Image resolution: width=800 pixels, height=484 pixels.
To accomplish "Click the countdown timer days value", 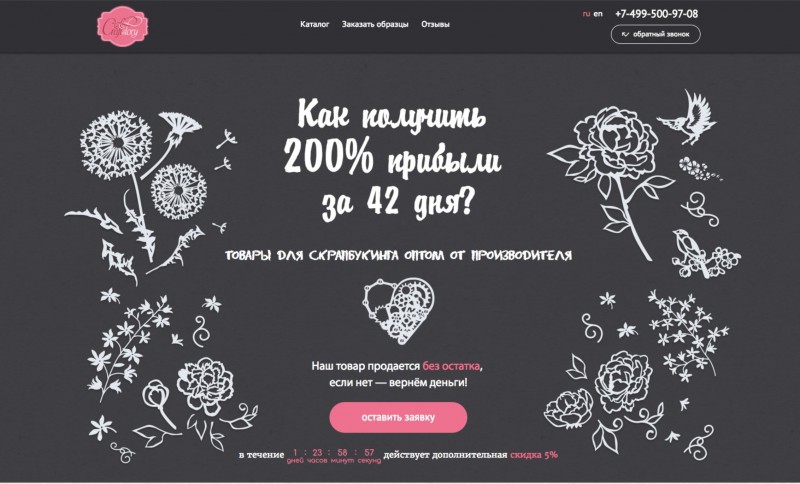I will coord(295,452).
